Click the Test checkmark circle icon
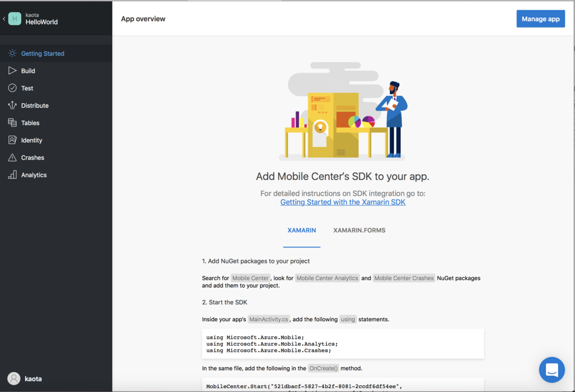575x392 pixels. coord(12,88)
